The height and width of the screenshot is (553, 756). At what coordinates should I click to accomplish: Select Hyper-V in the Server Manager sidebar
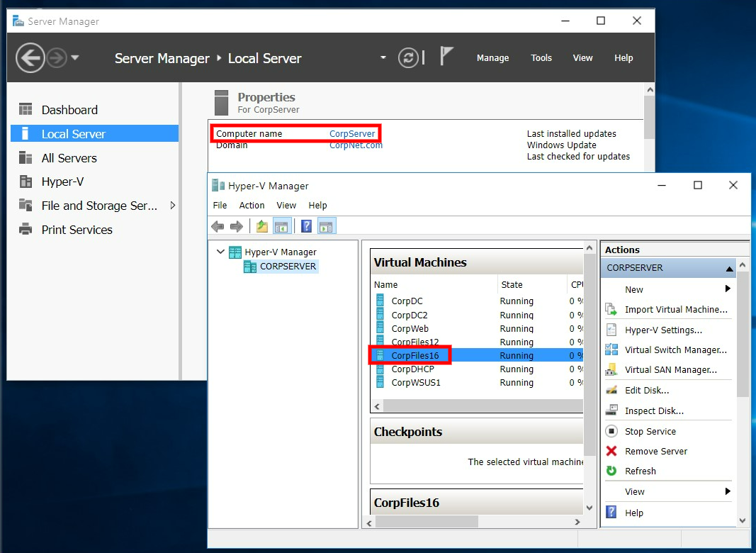[x=94, y=181]
